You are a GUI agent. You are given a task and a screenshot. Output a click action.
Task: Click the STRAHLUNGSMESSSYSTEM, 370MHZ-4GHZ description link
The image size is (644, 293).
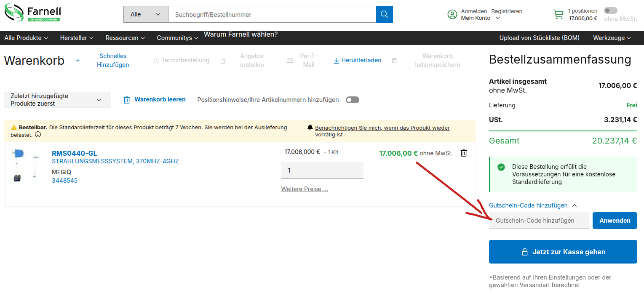[115, 161]
